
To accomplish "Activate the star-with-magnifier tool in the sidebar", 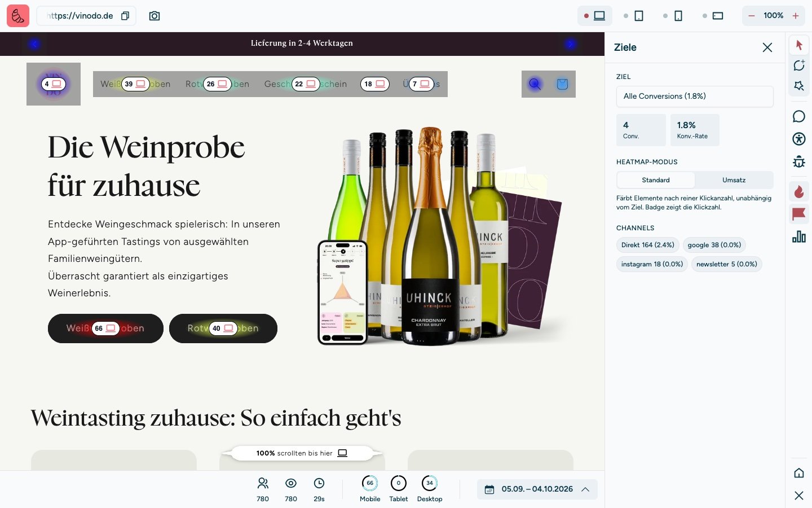I will (x=799, y=86).
